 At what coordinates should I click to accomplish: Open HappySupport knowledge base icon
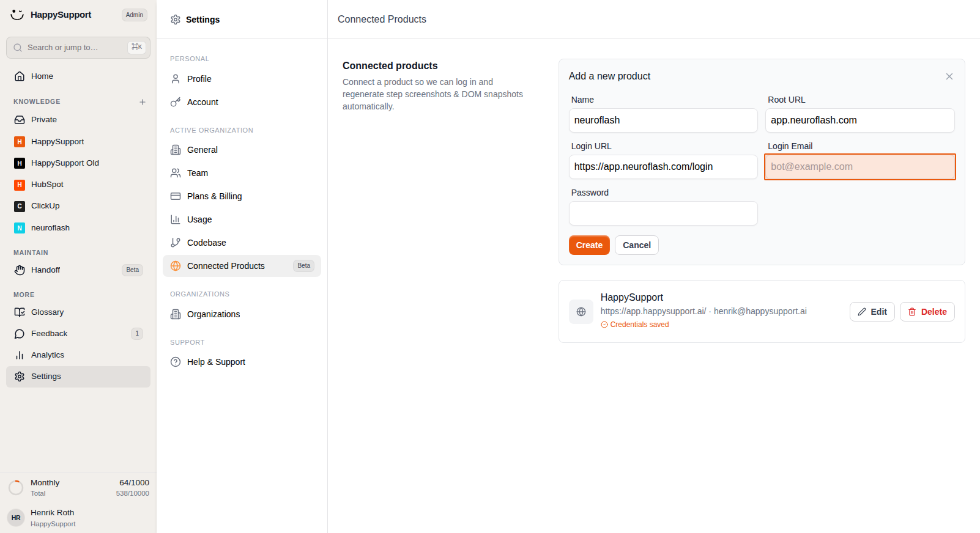tap(20, 142)
